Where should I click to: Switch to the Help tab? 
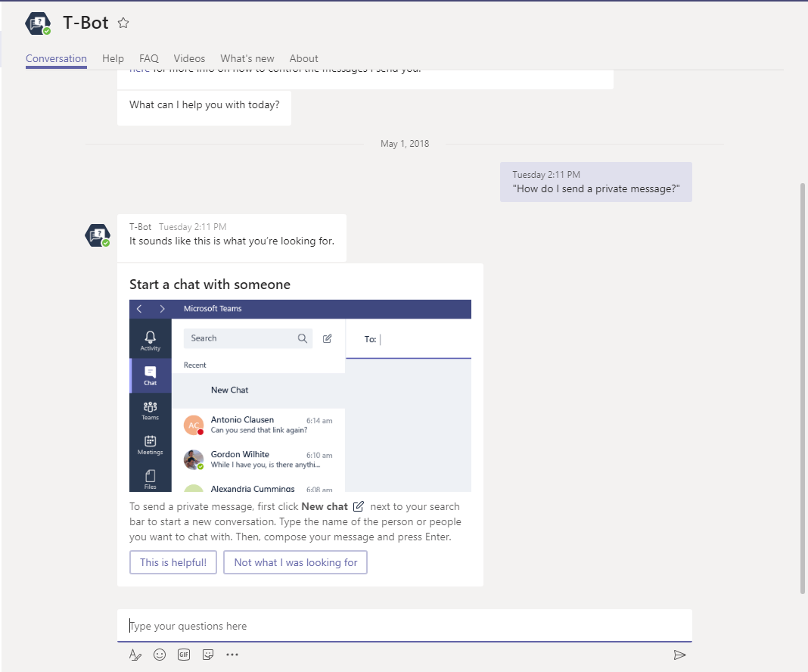(x=113, y=58)
